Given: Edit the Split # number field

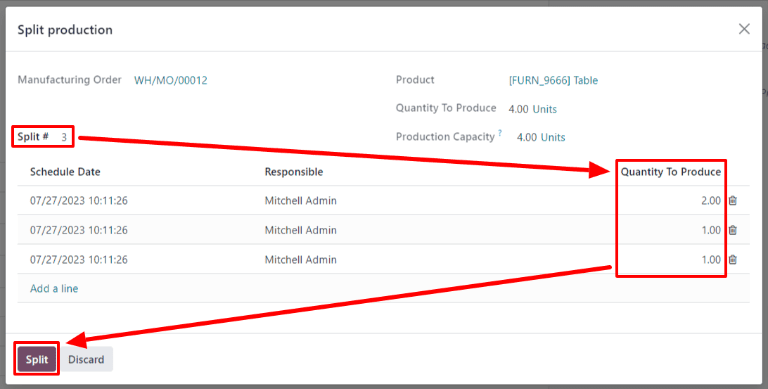Looking at the screenshot, I should (x=64, y=137).
